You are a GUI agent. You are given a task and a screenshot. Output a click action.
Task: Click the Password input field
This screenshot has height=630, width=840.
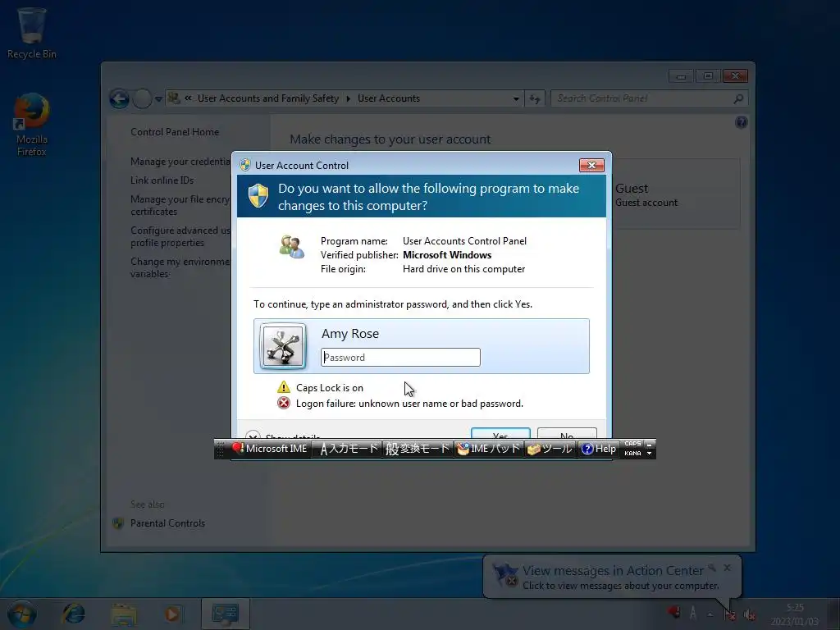point(400,358)
